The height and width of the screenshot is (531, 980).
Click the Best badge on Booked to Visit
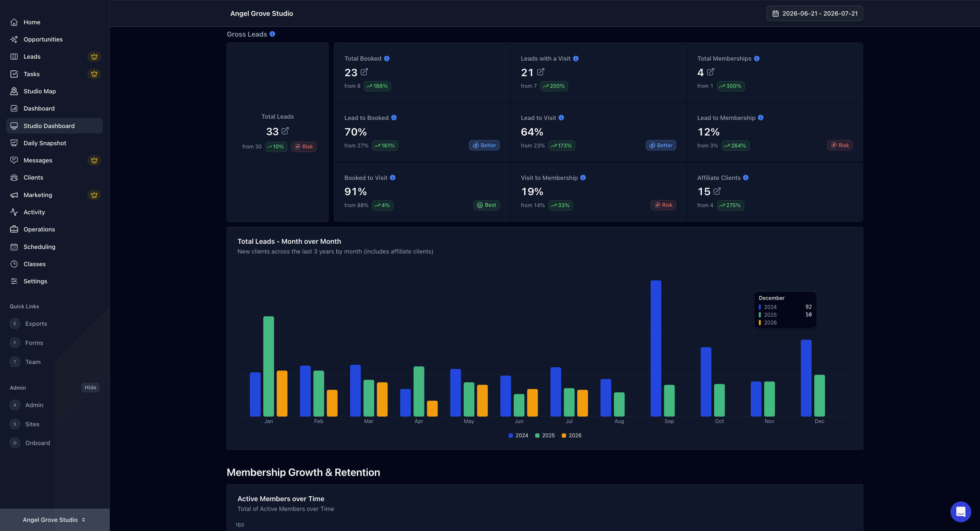[486, 205]
